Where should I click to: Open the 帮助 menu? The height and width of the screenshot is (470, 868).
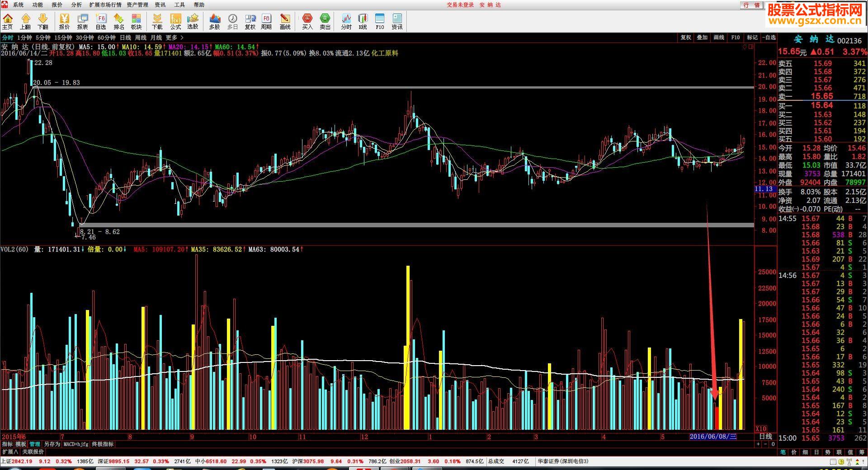coord(199,5)
